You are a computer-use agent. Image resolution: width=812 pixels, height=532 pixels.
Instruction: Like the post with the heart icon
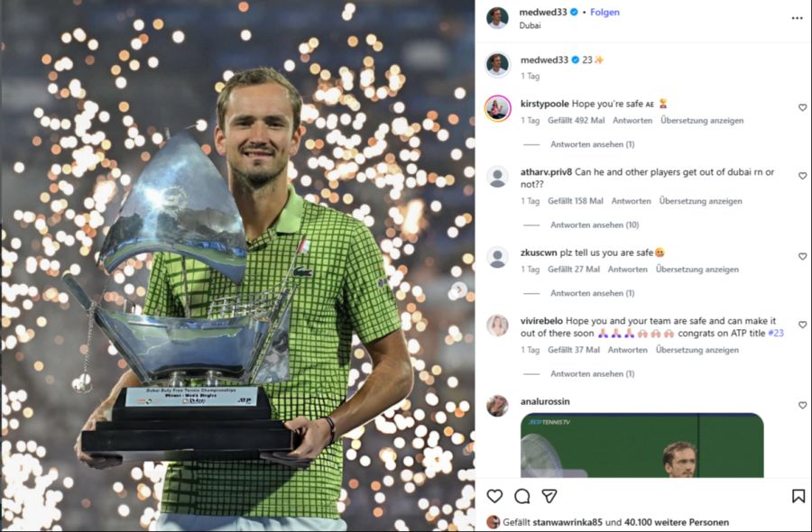(494, 496)
